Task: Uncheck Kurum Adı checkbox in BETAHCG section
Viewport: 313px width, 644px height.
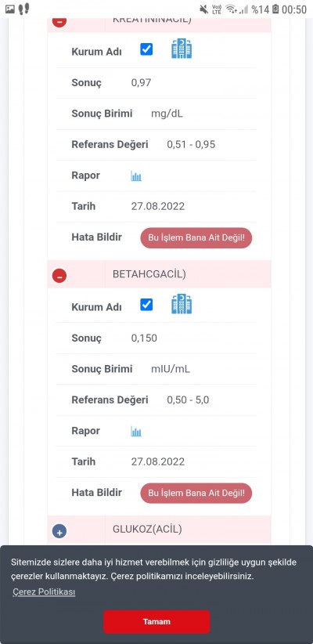Action: (x=146, y=305)
